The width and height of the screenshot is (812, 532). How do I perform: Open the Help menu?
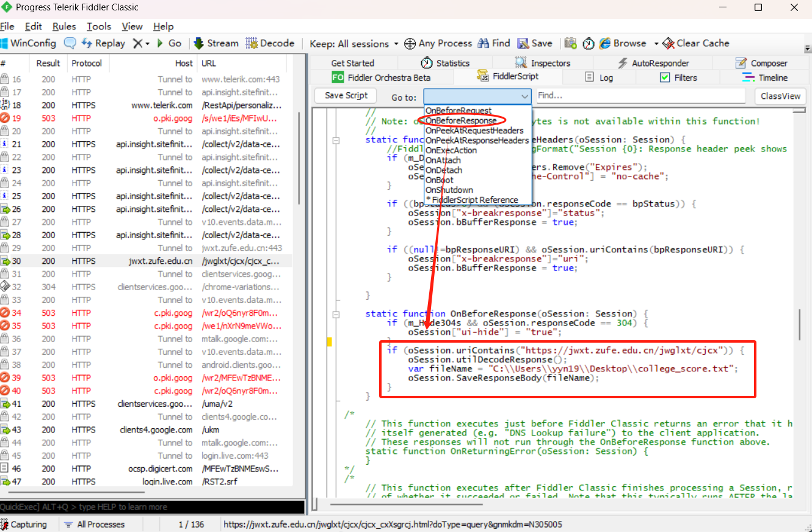pos(163,26)
